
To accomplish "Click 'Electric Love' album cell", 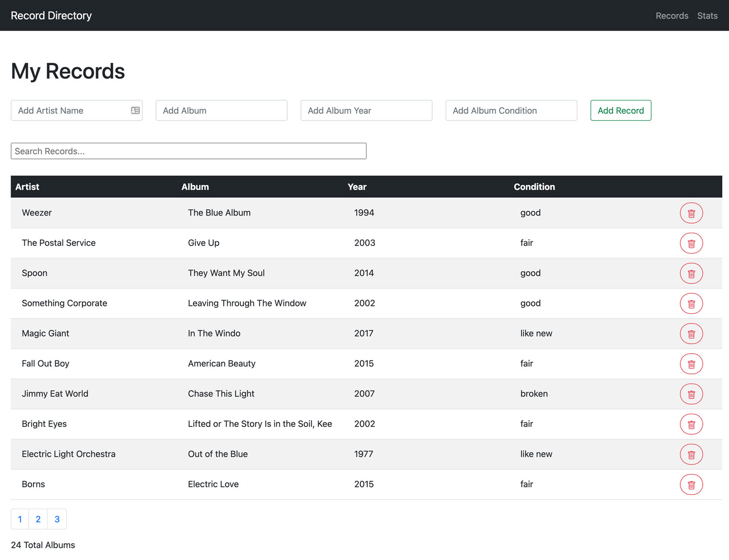I will pyautogui.click(x=213, y=484).
